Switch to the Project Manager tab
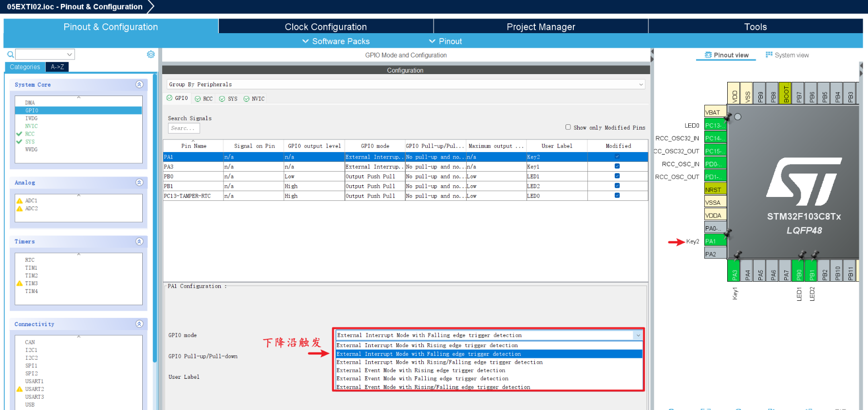 (541, 27)
